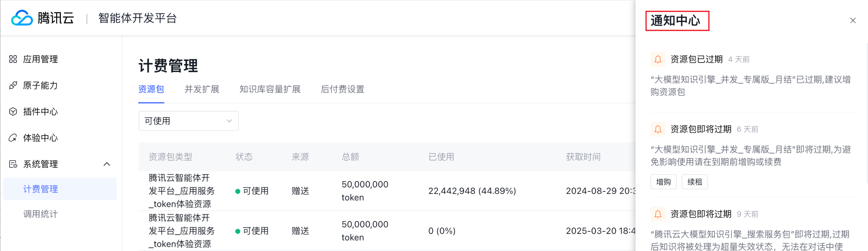Select 计费管理 in the sidebar

coord(40,189)
